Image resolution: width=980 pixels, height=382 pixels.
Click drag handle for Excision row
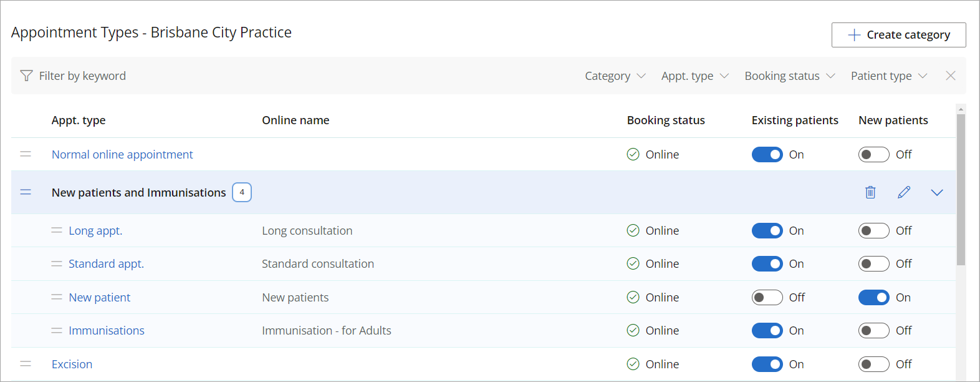click(26, 364)
